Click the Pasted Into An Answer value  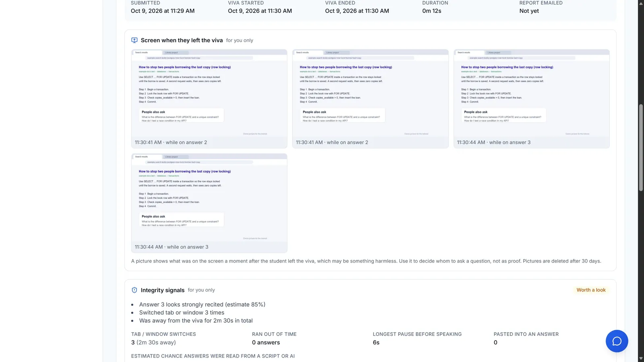[495, 343]
